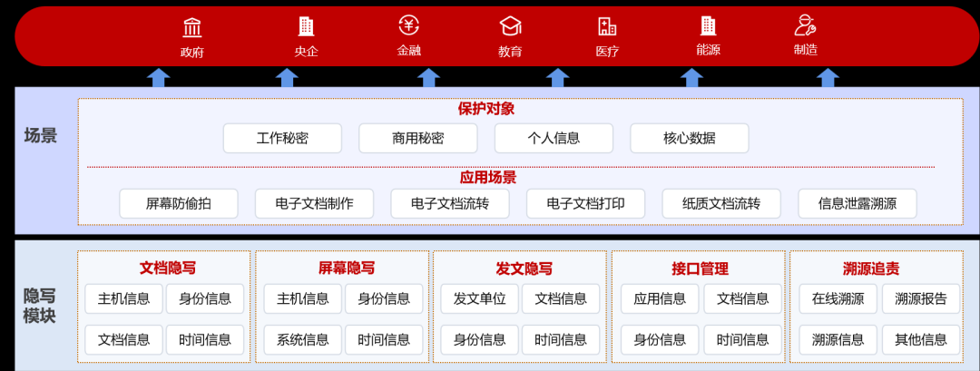Image resolution: width=980 pixels, height=371 pixels.
Task: Click the 医疗 hospital icon
Action: click(607, 26)
